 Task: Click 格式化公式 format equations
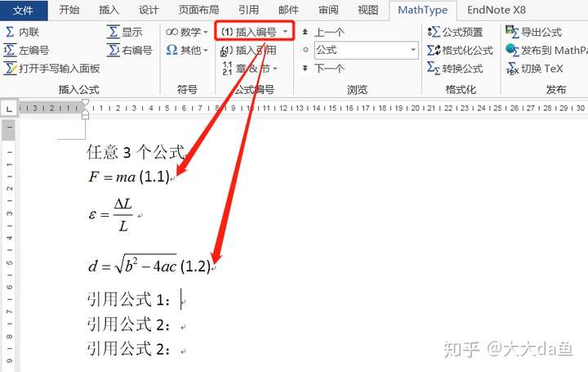click(x=460, y=51)
